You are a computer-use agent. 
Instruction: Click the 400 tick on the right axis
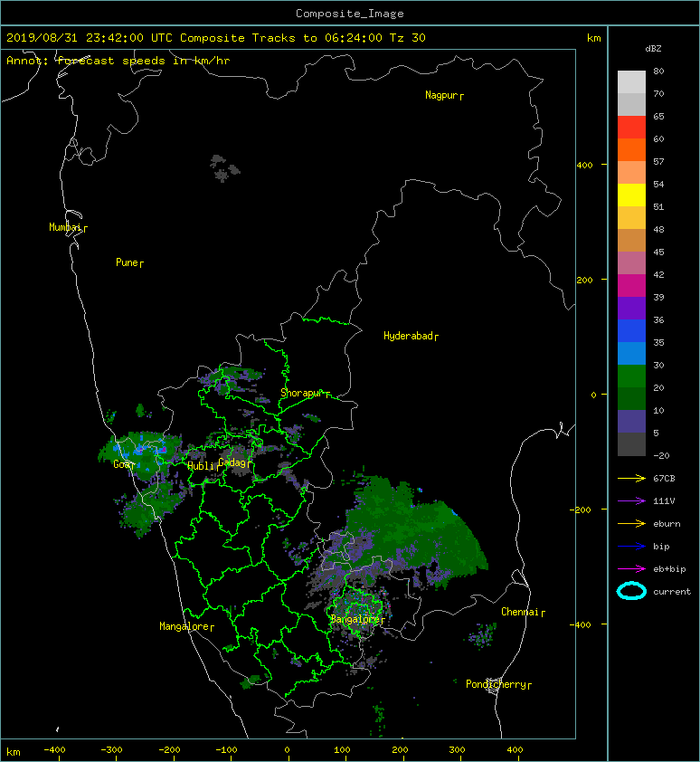click(x=584, y=166)
